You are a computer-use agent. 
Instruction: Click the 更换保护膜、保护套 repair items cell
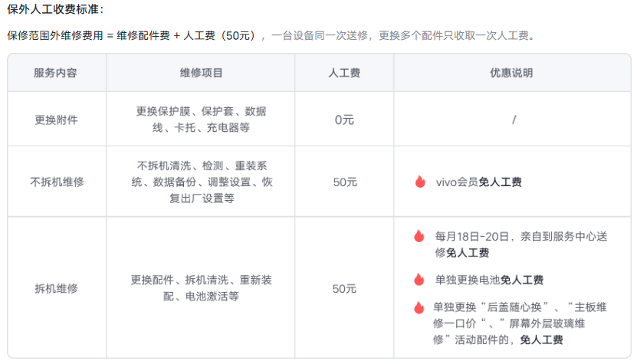[x=202, y=120]
